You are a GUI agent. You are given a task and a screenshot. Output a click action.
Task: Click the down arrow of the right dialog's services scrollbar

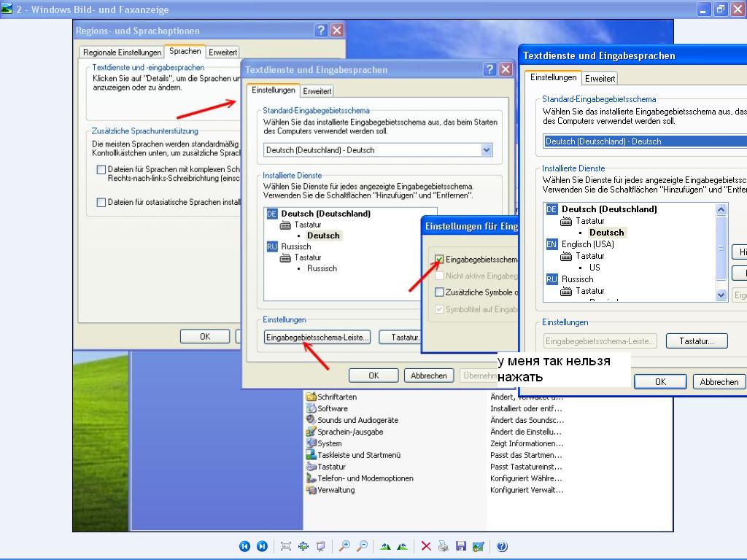pos(721,295)
